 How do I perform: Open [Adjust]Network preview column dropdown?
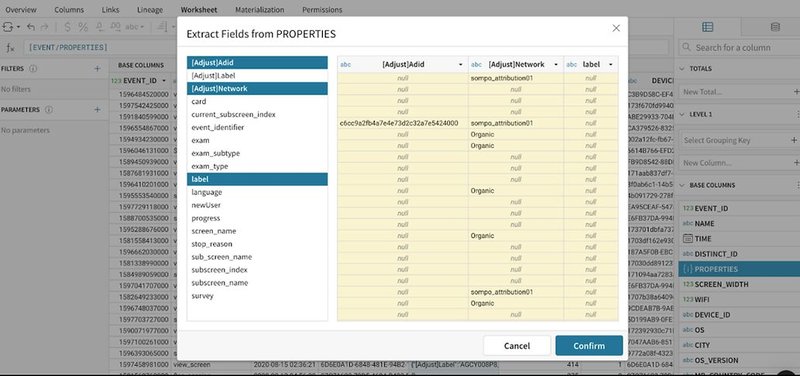tap(555, 65)
